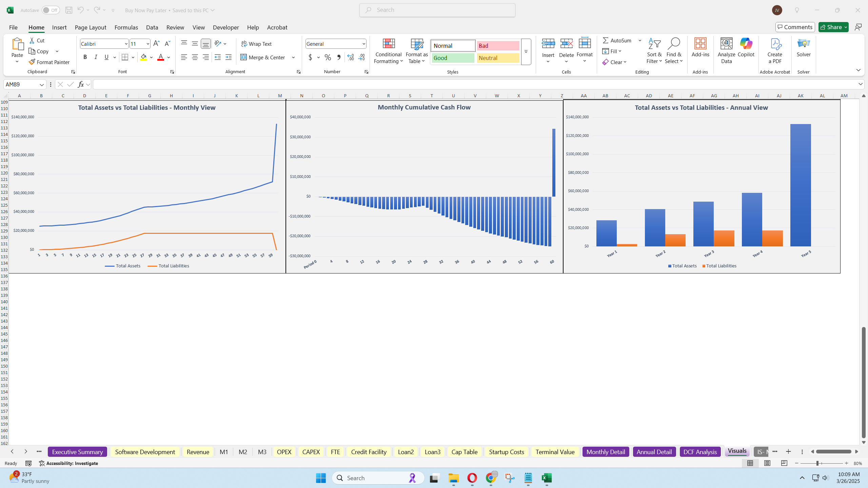Image resolution: width=868 pixels, height=488 pixels.
Task: Select the Format Painter tool
Action: point(49,62)
